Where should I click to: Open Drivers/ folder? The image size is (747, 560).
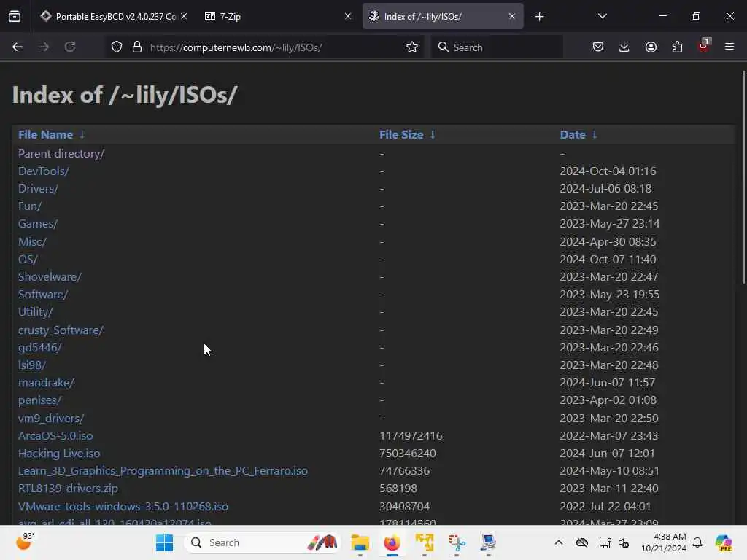click(38, 189)
